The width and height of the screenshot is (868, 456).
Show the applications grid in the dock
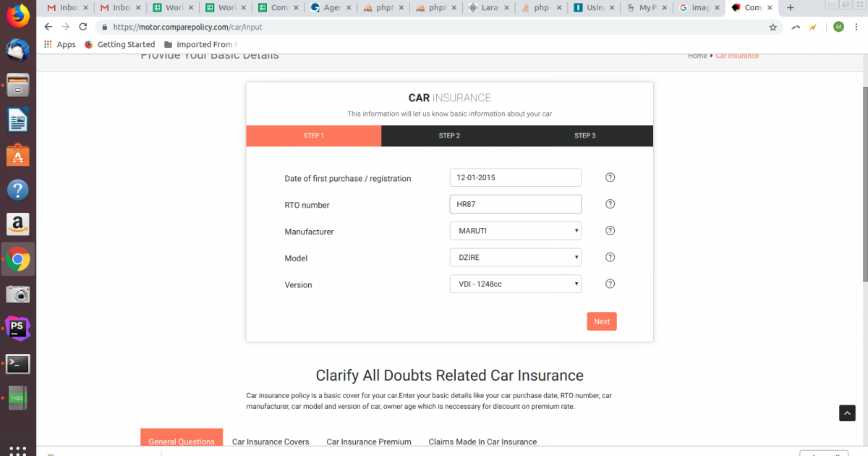coord(17,449)
